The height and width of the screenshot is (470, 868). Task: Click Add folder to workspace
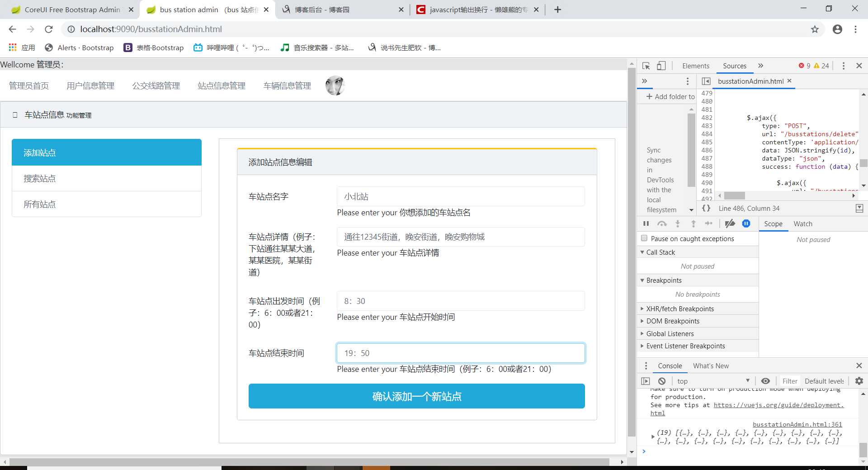pyautogui.click(x=670, y=96)
